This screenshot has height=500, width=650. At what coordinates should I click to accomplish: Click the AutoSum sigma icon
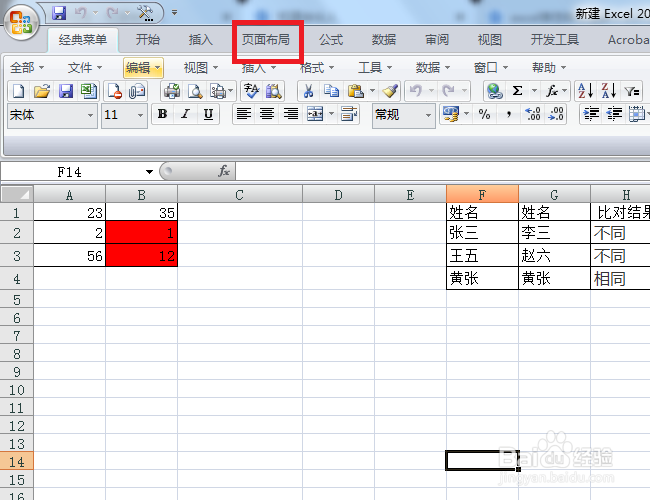[517, 91]
